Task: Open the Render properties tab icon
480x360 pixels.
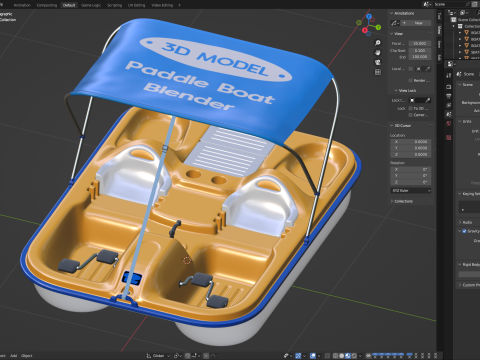Action: click(449, 87)
